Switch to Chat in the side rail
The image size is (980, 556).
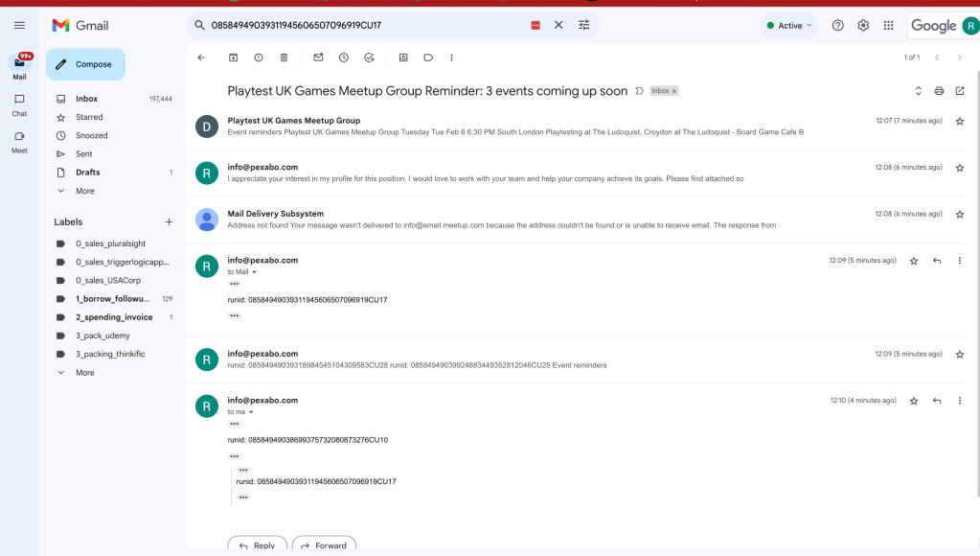coord(19,105)
